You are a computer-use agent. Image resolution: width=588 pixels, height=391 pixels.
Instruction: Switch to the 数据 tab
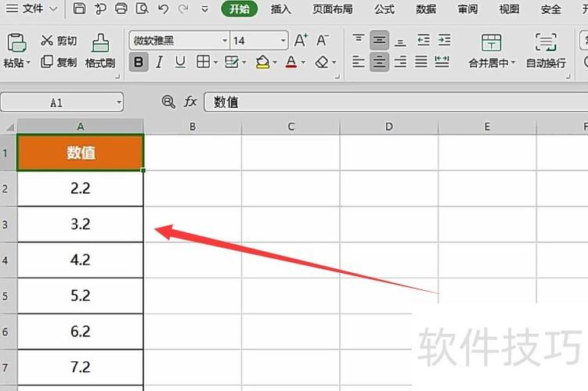[x=426, y=9]
